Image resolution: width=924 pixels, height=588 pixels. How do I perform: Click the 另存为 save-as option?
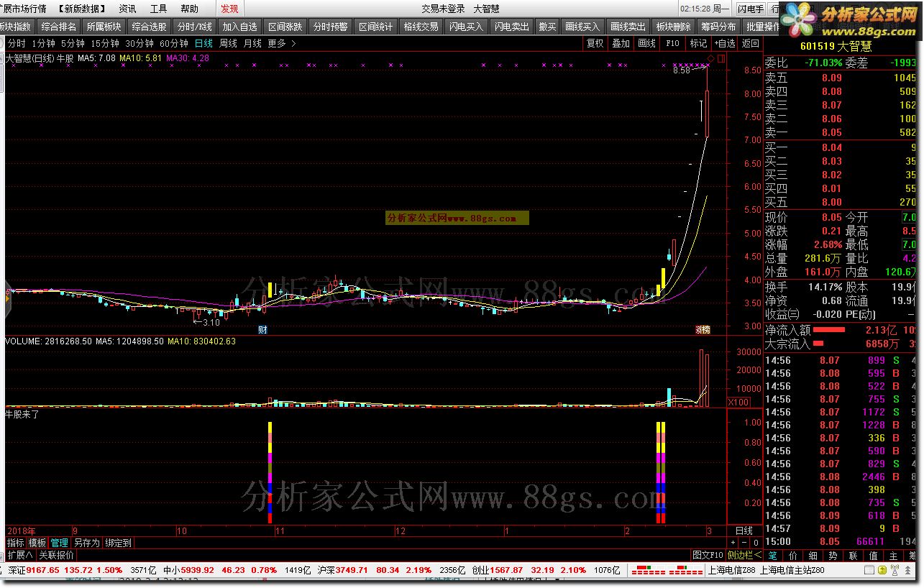click(86, 543)
